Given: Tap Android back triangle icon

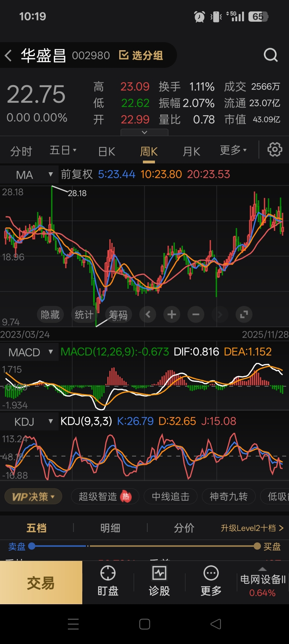Looking at the screenshot, I should [216, 624].
